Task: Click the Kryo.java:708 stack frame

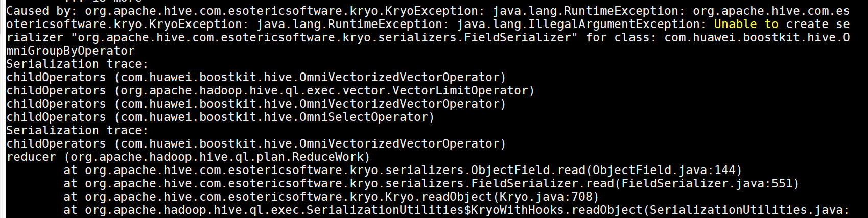Action: tap(331, 197)
